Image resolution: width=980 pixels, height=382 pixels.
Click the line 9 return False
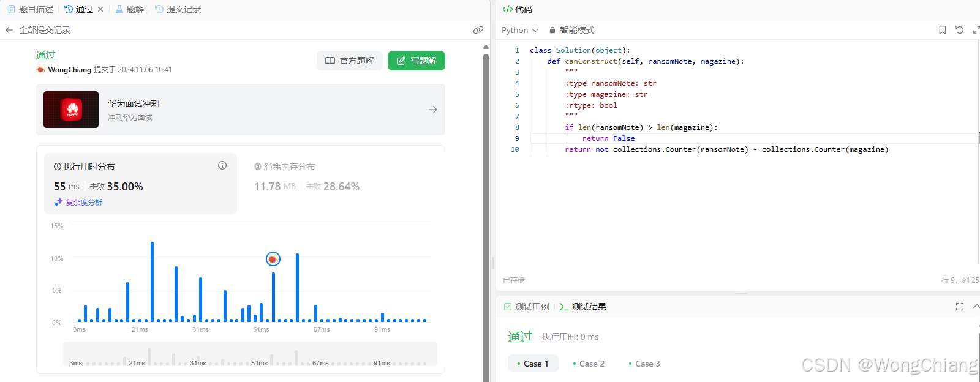tap(608, 138)
